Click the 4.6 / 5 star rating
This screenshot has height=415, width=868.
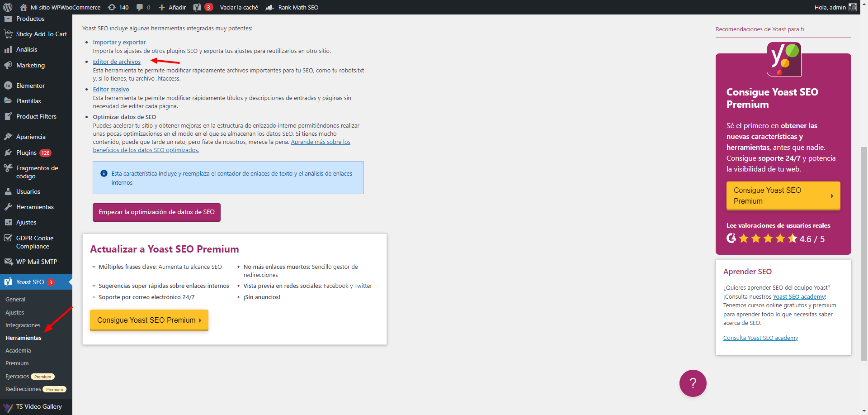[x=782, y=239]
